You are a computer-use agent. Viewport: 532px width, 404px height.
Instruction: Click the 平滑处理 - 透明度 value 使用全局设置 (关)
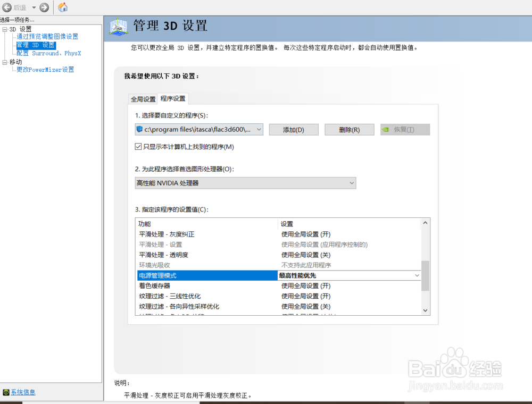point(306,255)
